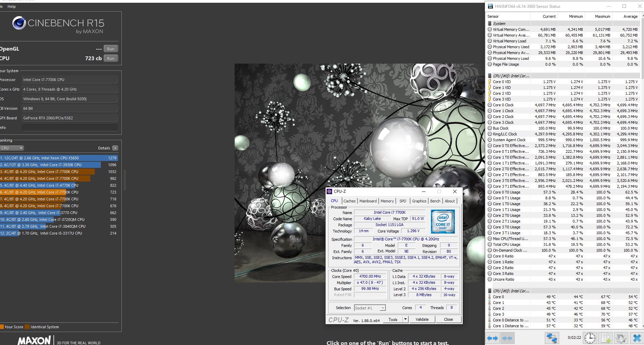Go to the Bench tab in CPU-Z
Viewport: 644px width, 345px height.
(435, 201)
